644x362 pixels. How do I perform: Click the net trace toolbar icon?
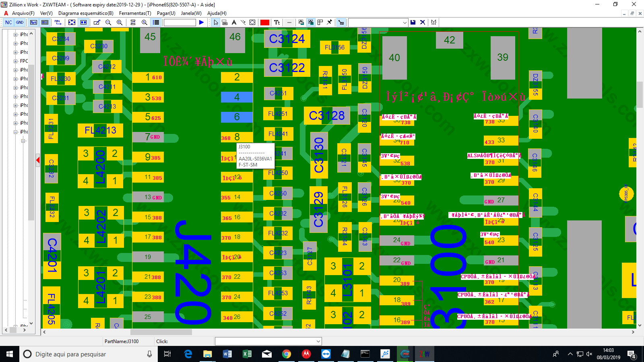58,23
